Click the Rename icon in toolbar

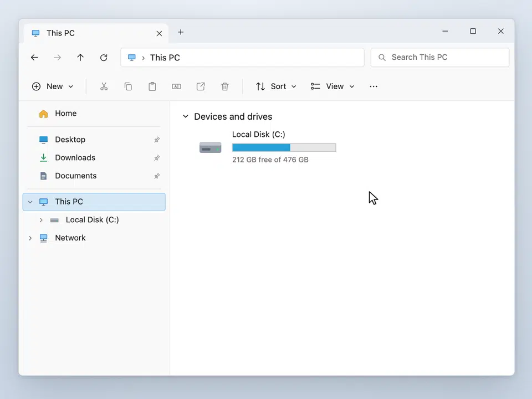pos(176,86)
